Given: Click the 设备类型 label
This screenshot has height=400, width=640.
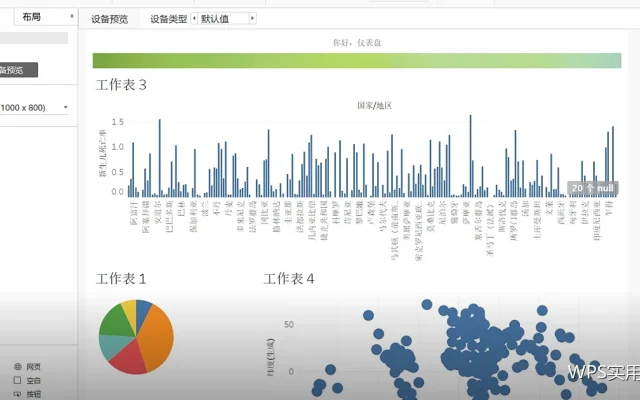Looking at the screenshot, I should coord(168,19).
